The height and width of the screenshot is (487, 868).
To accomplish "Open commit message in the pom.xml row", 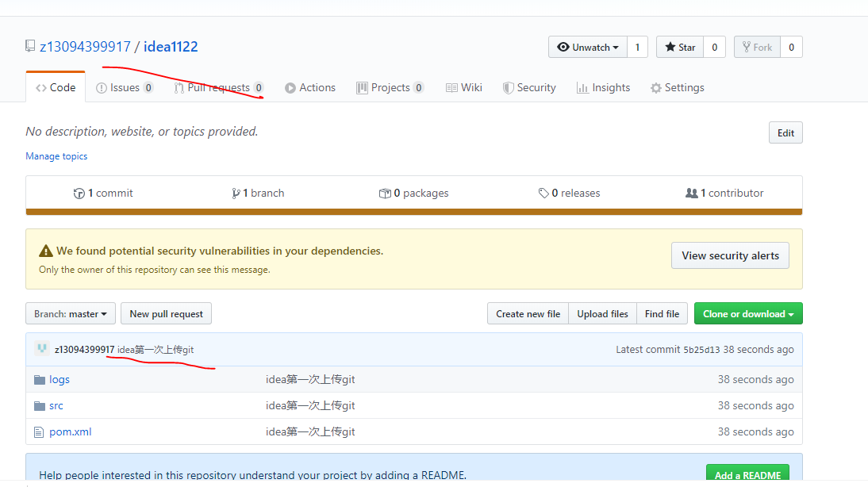I will click(x=310, y=431).
